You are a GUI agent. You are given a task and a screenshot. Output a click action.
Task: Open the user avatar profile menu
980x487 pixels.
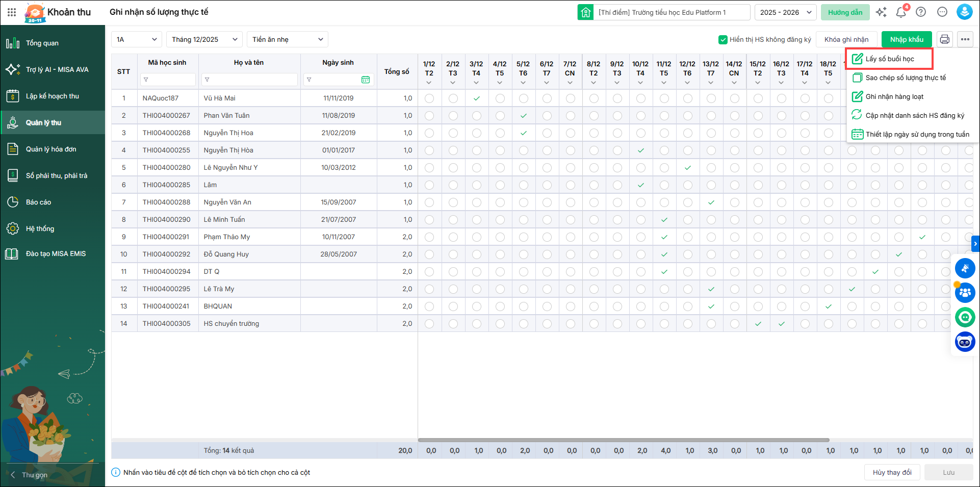tap(964, 12)
